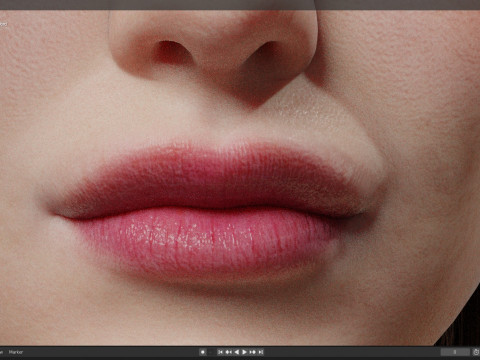The width and height of the screenshot is (480, 360).
Task: Jump to the previous keyframe
Action: click(228, 352)
